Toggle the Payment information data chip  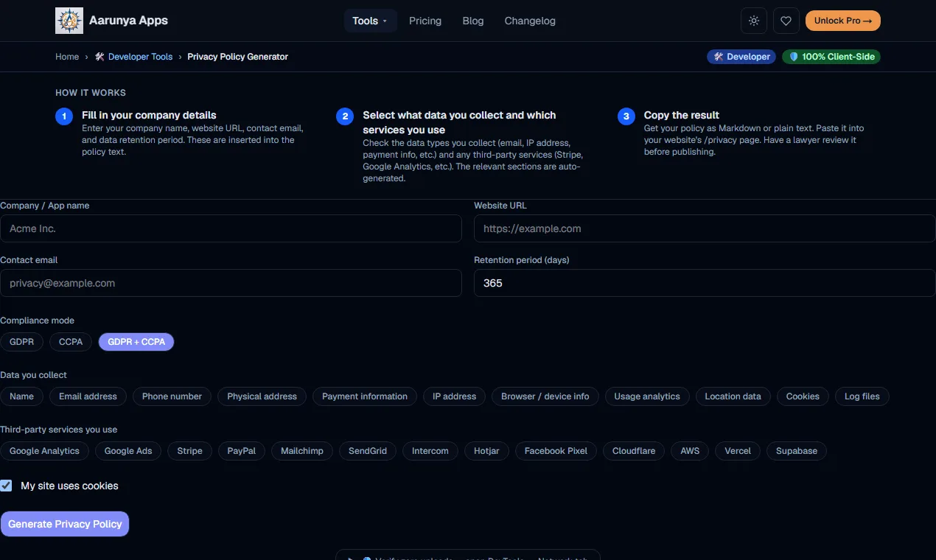(365, 396)
